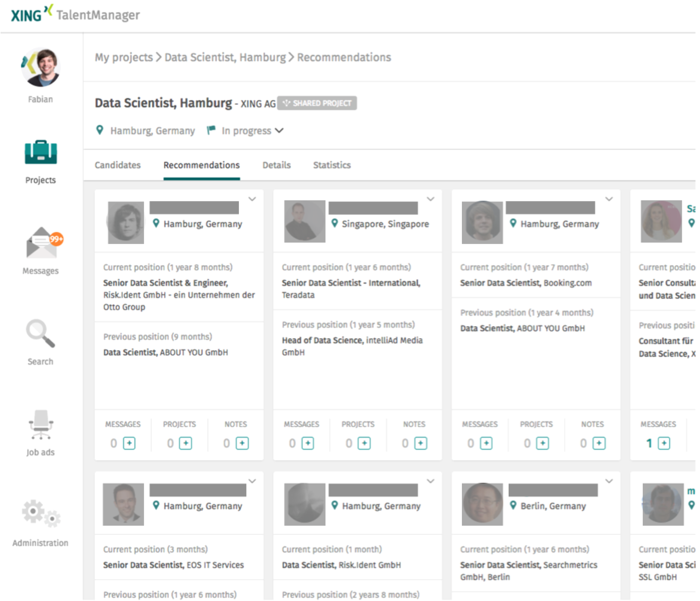
Task: Click messages count 1 on Senior Consultant card
Action: pos(649,443)
